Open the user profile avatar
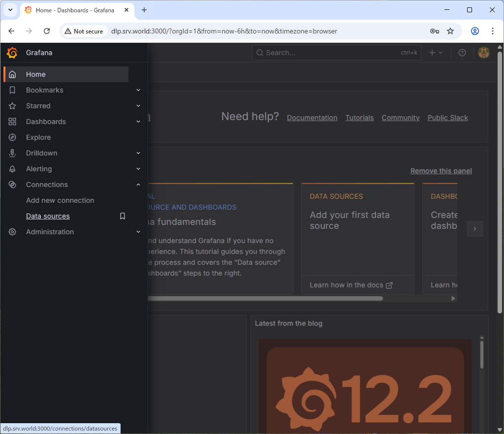504x434 pixels. (483, 53)
